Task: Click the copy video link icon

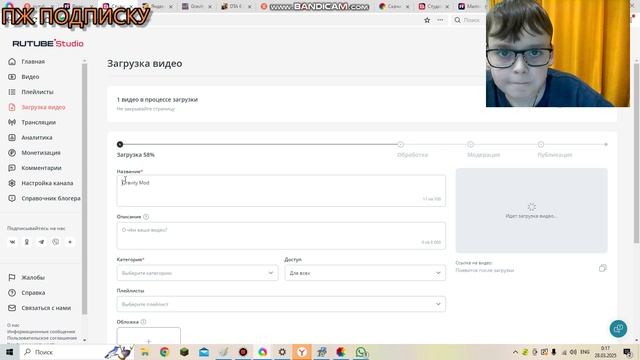Action: (602, 268)
